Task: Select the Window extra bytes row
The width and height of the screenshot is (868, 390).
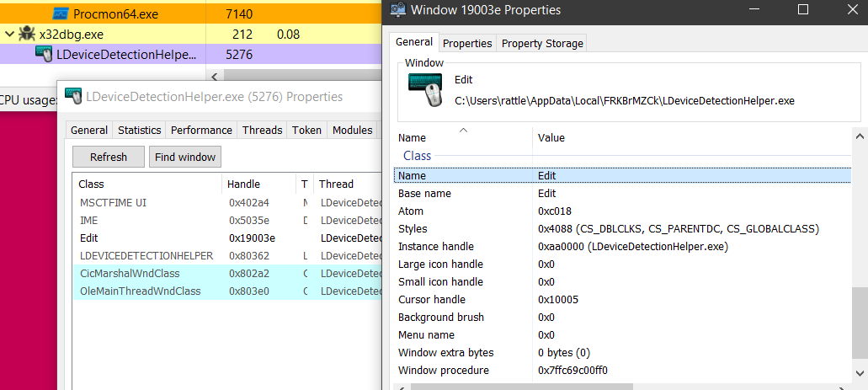Action: tap(622, 353)
